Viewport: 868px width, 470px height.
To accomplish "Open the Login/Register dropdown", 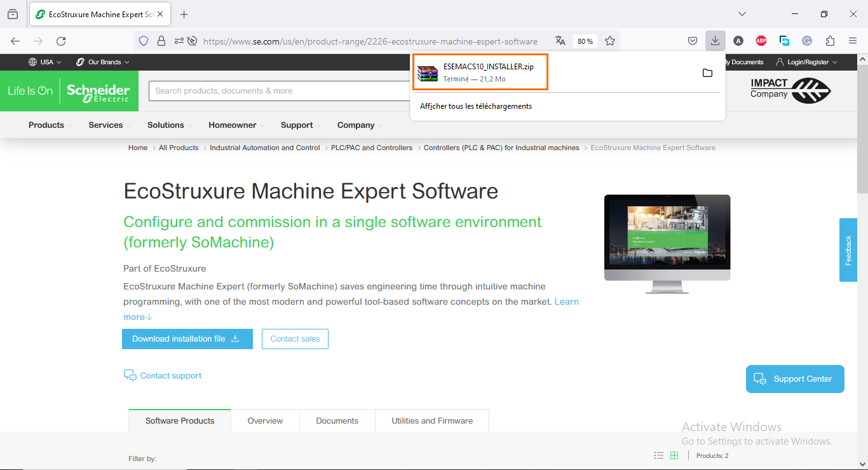I will (806, 62).
